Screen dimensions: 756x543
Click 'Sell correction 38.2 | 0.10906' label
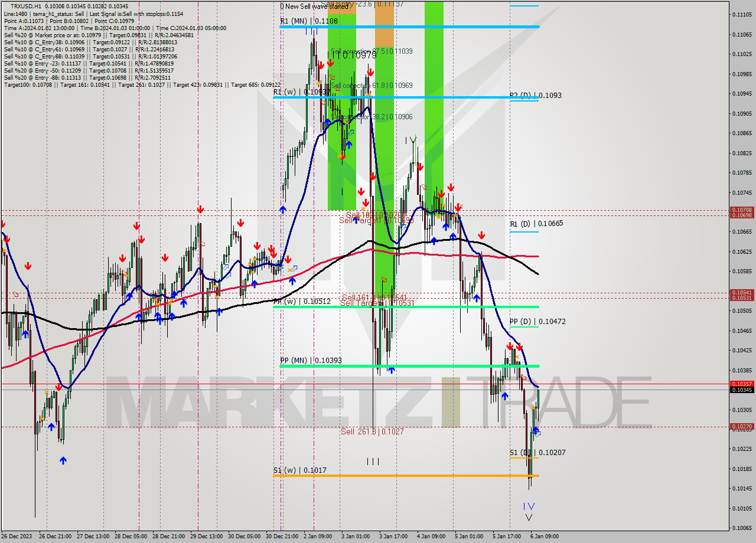point(372,117)
